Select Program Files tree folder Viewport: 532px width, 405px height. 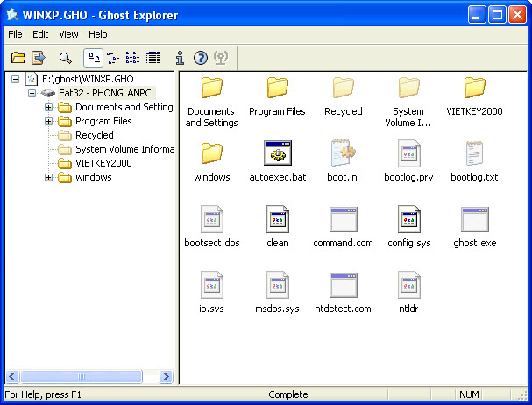click(103, 121)
